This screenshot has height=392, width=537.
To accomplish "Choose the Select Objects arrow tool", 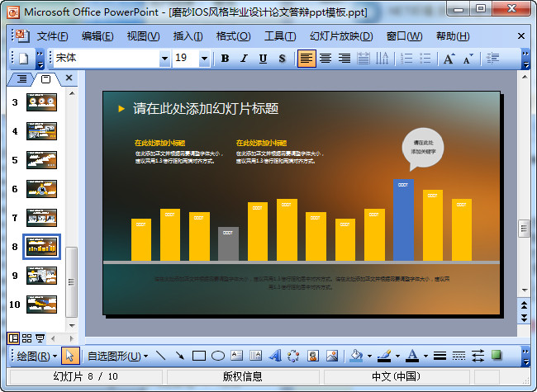I will (70, 356).
